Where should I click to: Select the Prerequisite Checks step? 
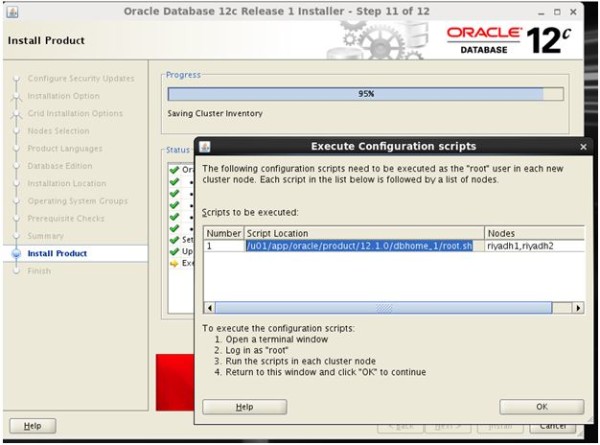coord(66,218)
